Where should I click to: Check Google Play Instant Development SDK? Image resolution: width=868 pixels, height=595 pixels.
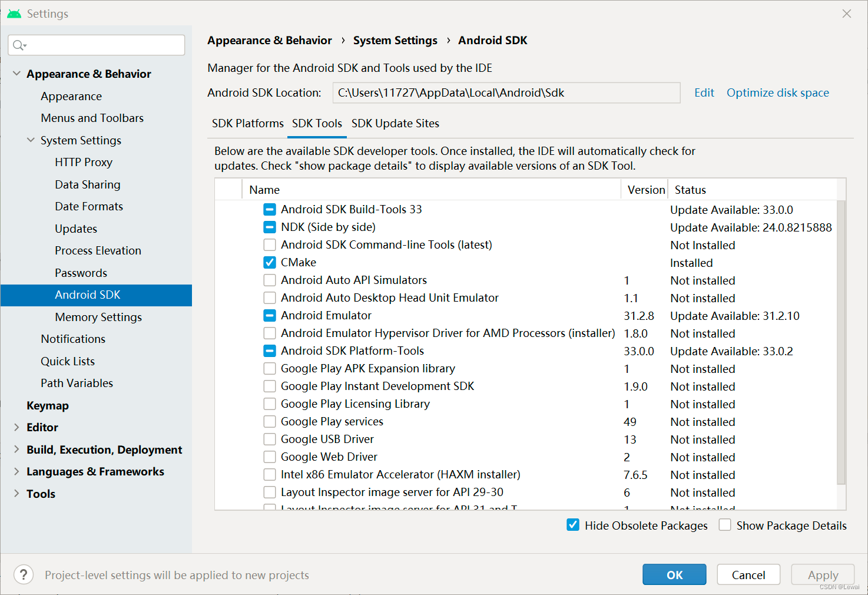pyautogui.click(x=270, y=386)
